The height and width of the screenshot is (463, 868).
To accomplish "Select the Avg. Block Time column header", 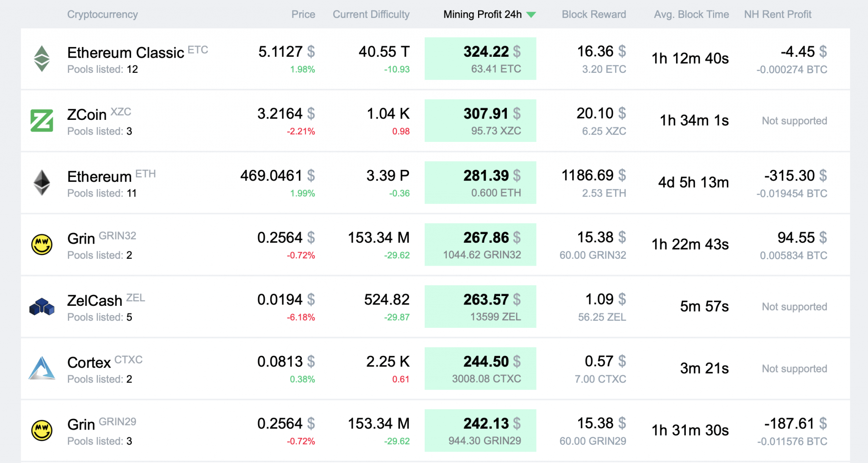I will point(690,14).
